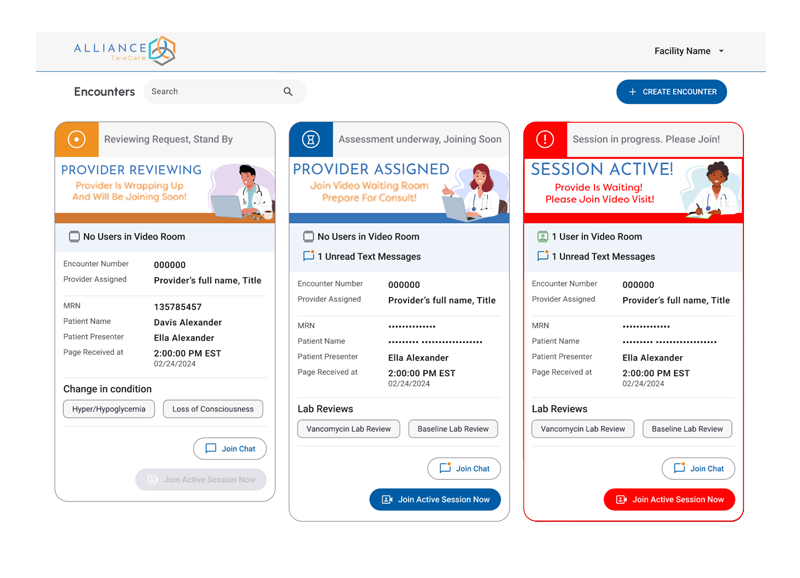Click the Create Encounter button
Viewport: 800px width, 578px height.
[x=671, y=92]
